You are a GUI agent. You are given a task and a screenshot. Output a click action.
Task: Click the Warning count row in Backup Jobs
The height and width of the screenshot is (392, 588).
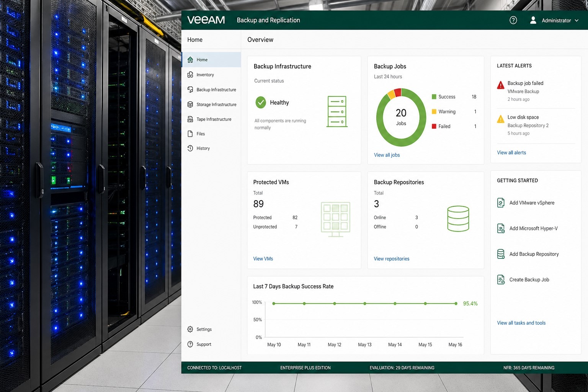[454, 111]
